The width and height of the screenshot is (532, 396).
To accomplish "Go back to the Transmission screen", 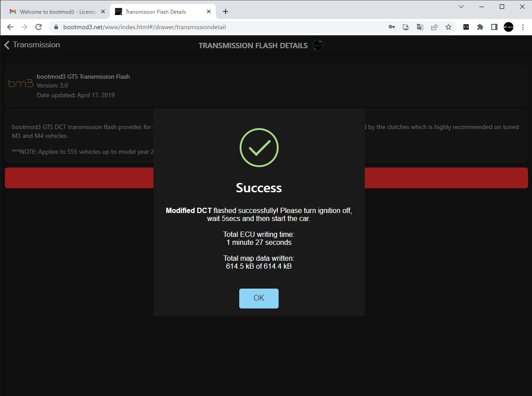I will coord(32,45).
